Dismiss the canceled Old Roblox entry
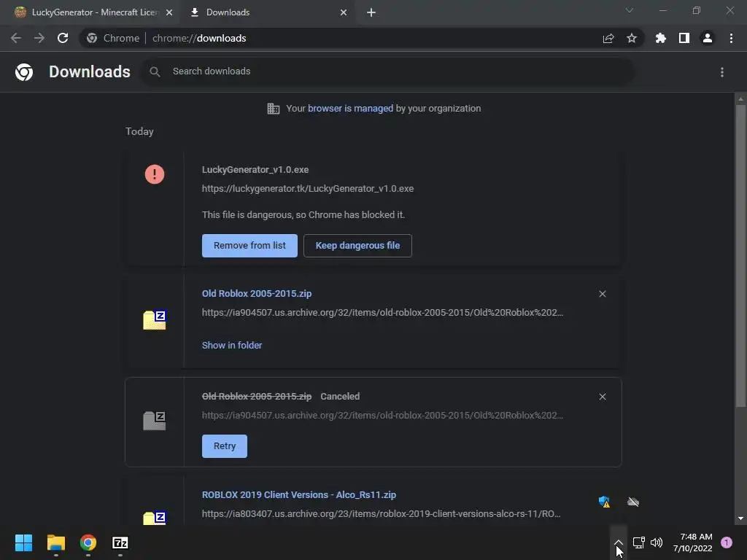Image resolution: width=747 pixels, height=560 pixels. pos(603,397)
